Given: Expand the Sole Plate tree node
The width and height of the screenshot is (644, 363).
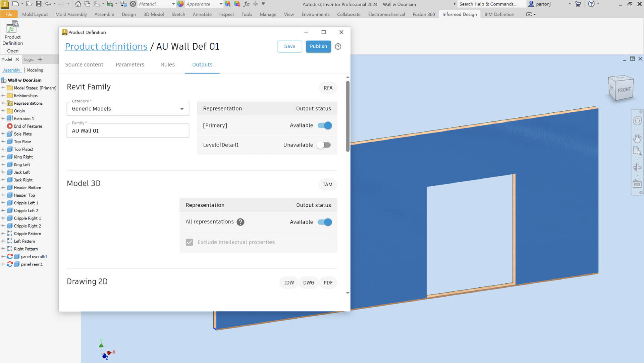Looking at the screenshot, I should 3,134.
